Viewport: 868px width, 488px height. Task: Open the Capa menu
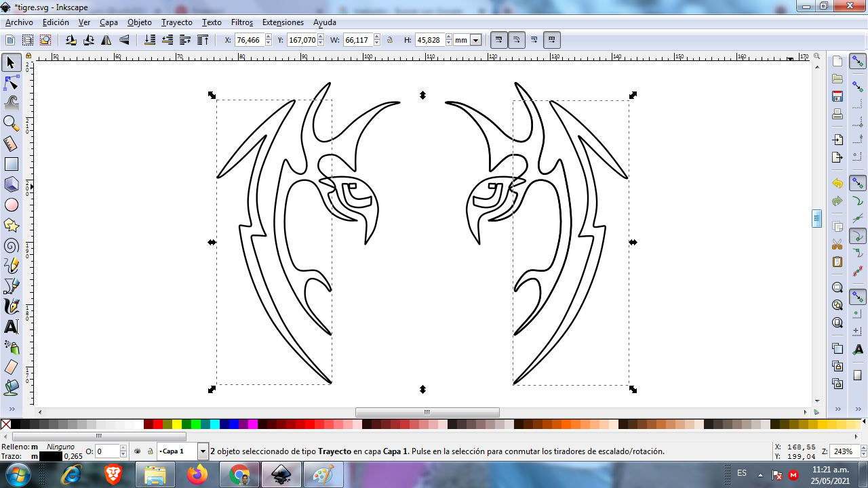[108, 22]
